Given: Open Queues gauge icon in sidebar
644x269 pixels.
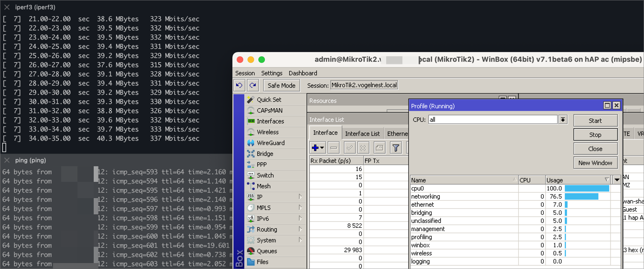Looking at the screenshot, I should 251,251.
